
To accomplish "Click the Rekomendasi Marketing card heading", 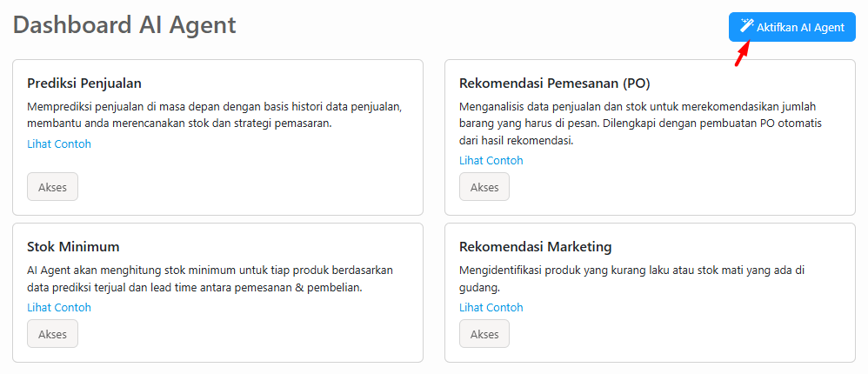I will pos(536,246).
